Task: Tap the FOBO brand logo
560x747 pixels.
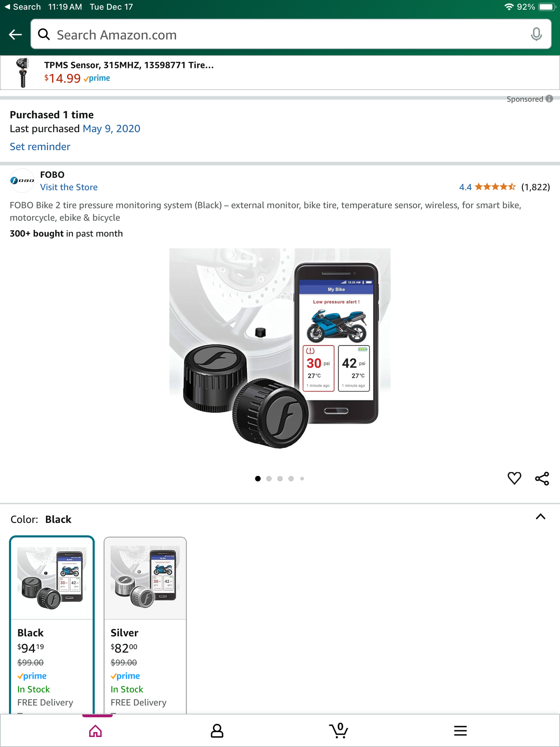Action: 22,181
